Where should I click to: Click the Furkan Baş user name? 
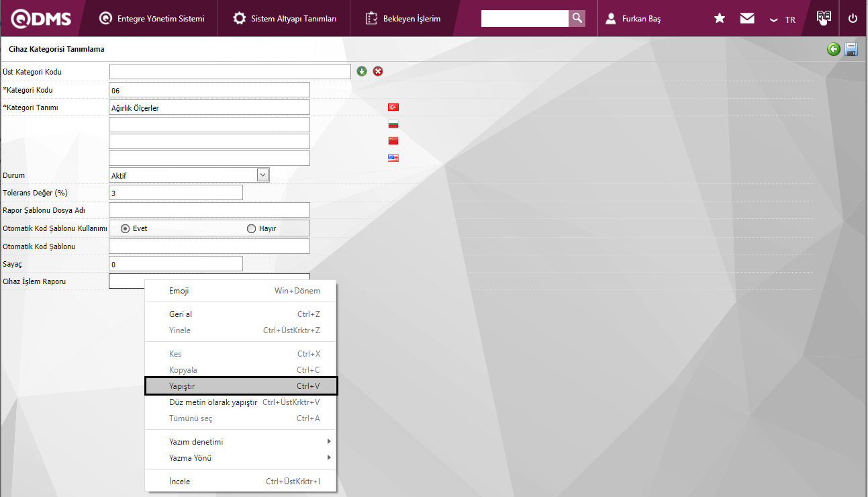[x=641, y=19]
